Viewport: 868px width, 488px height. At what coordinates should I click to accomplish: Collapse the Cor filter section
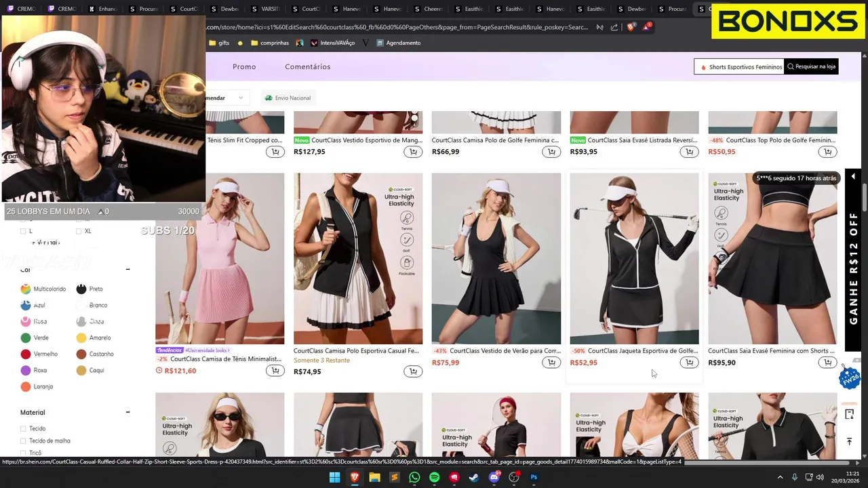tap(127, 270)
